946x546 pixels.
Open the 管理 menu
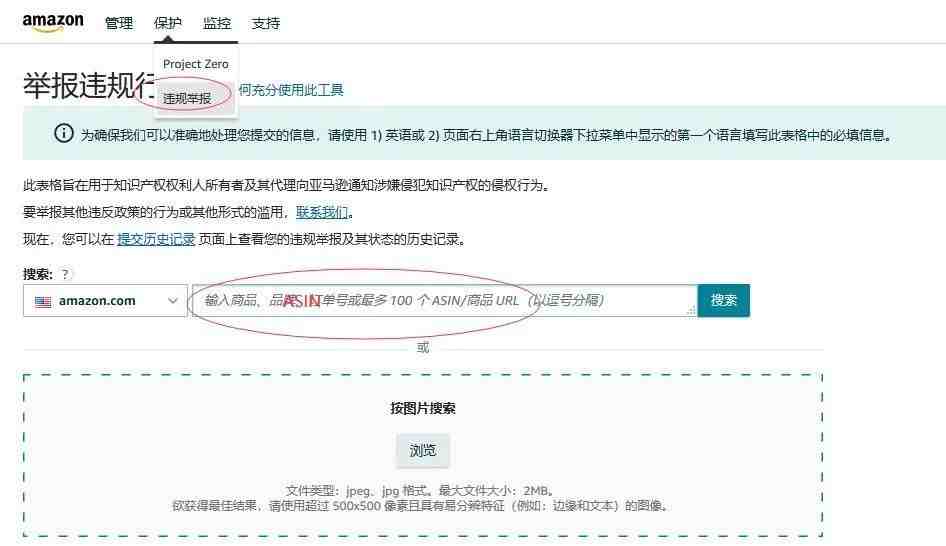point(118,23)
